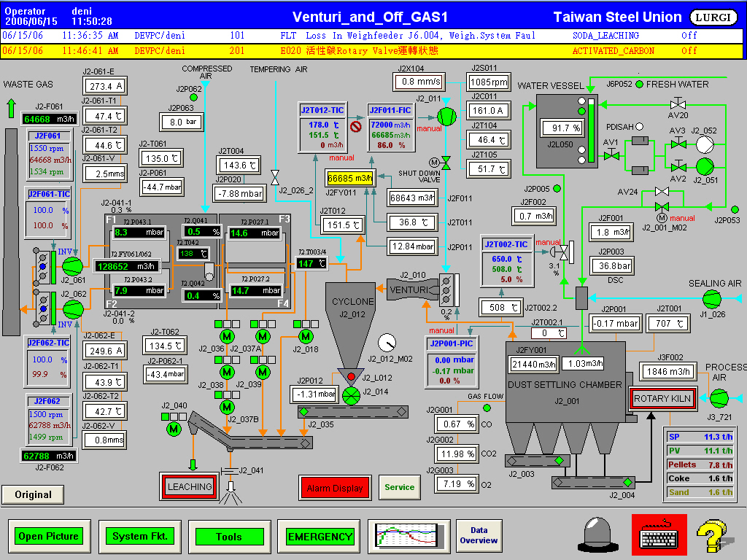The width and height of the screenshot is (747, 560).
Task: Open the Alarm Display
Action: click(335, 488)
